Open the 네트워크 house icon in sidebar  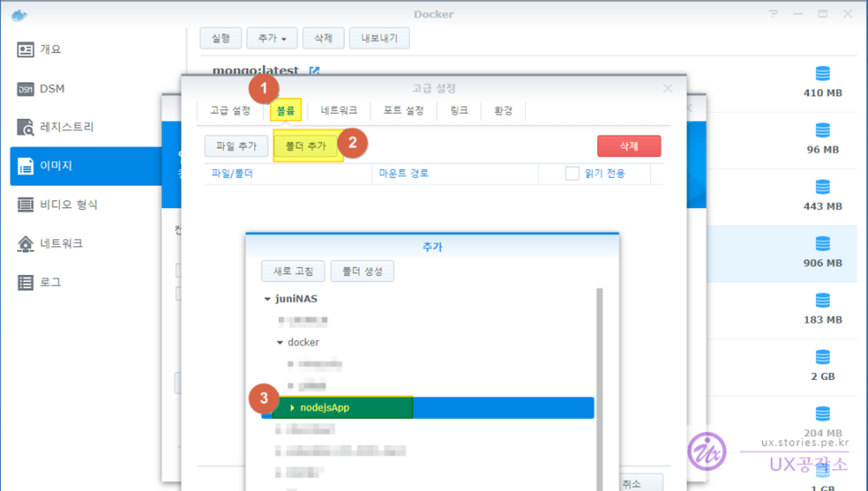[25, 243]
